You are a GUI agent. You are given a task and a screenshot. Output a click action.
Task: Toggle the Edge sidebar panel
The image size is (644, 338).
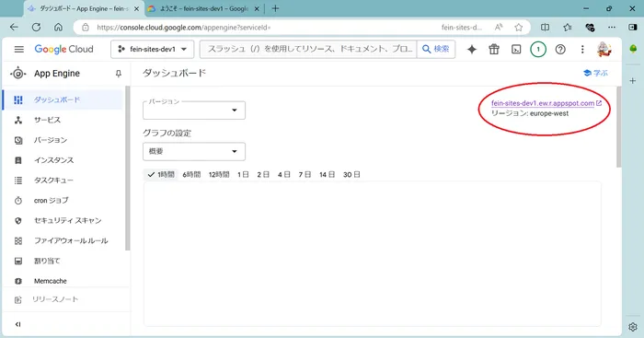tap(633, 27)
